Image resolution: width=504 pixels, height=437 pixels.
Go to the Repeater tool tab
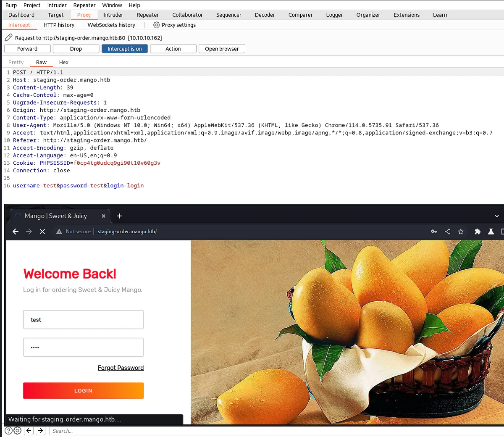pos(148,15)
